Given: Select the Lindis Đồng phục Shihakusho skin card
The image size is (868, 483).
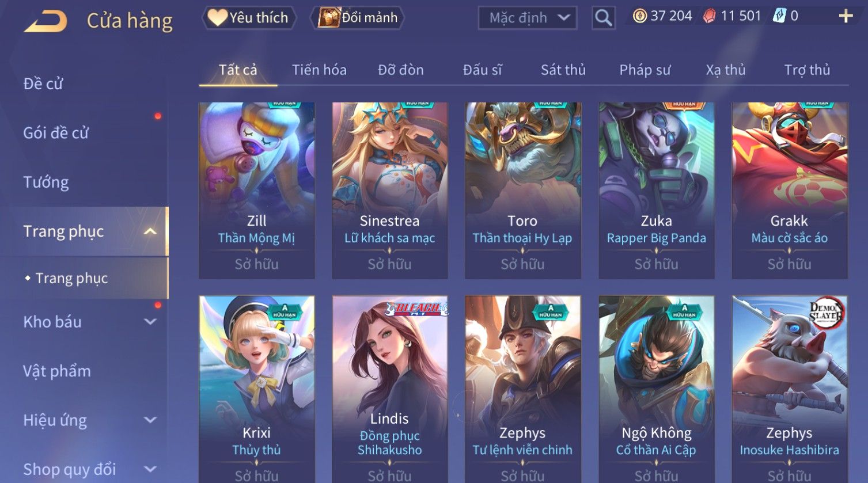Looking at the screenshot, I should 390,389.
